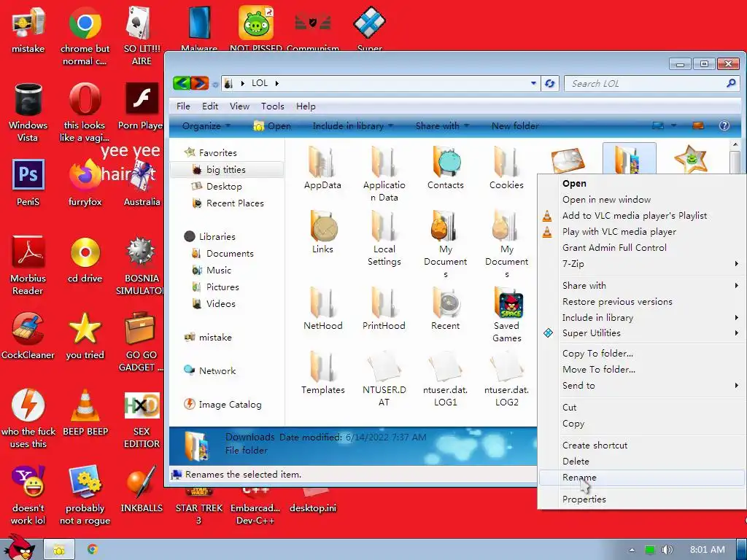Open the volume tray icon
Screen dimensions: 747x560
[x=667, y=550]
